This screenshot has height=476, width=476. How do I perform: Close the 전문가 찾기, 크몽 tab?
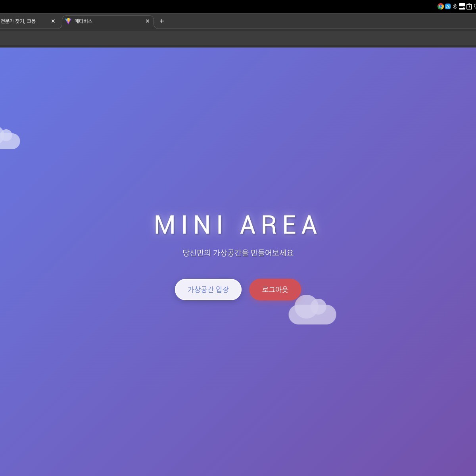coord(53,21)
